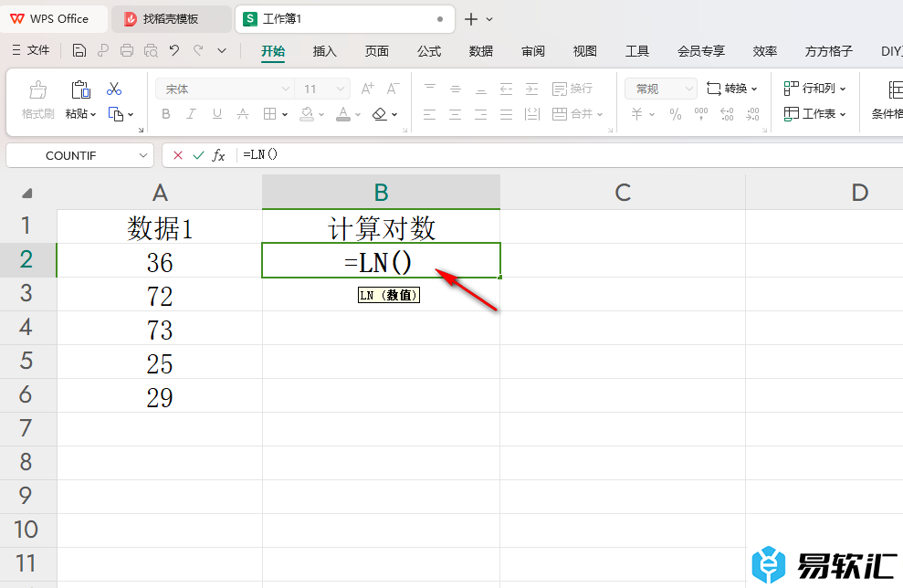
Task: Click the Fill Color bucket
Action: pos(307,114)
